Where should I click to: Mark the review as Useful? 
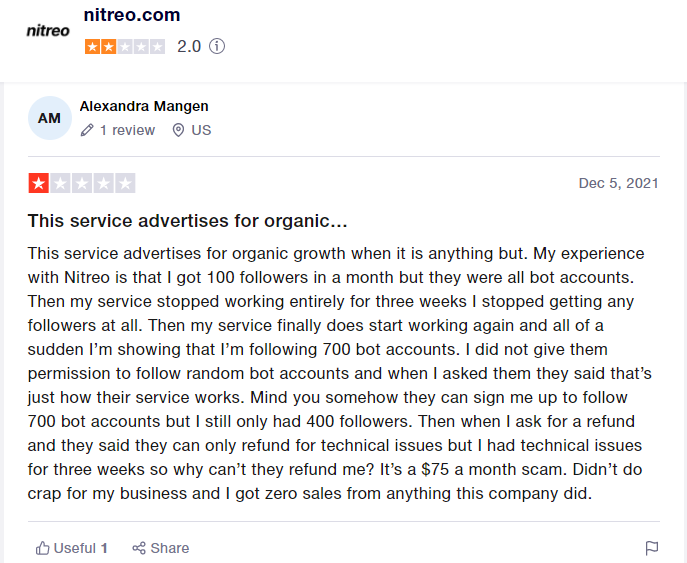coord(71,548)
